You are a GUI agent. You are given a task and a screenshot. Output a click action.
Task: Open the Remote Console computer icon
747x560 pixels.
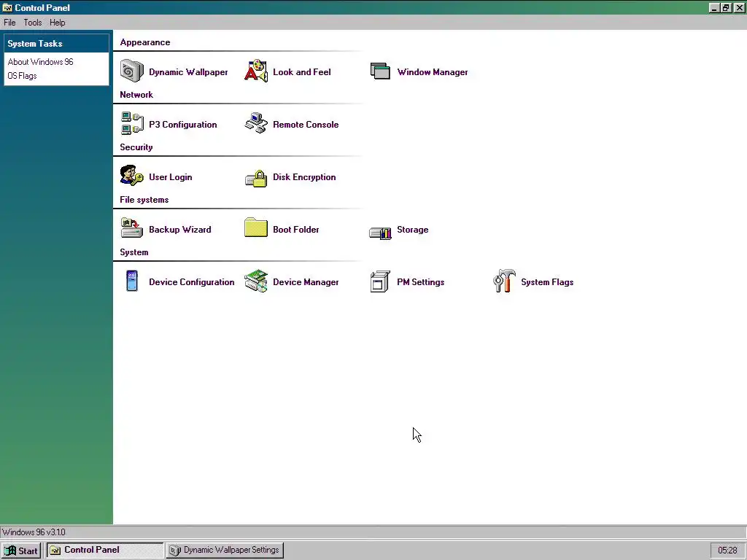click(256, 123)
